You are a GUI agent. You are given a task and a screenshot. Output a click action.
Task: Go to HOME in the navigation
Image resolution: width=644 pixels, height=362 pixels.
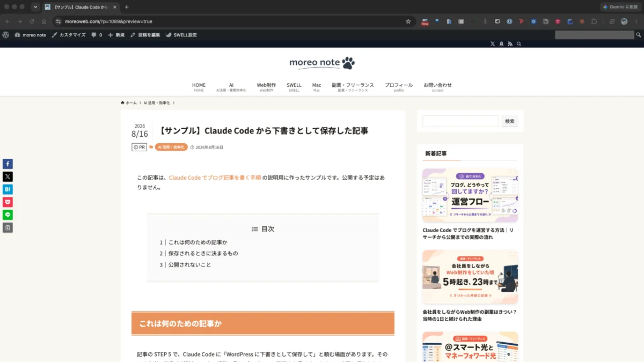click(199, 87)
